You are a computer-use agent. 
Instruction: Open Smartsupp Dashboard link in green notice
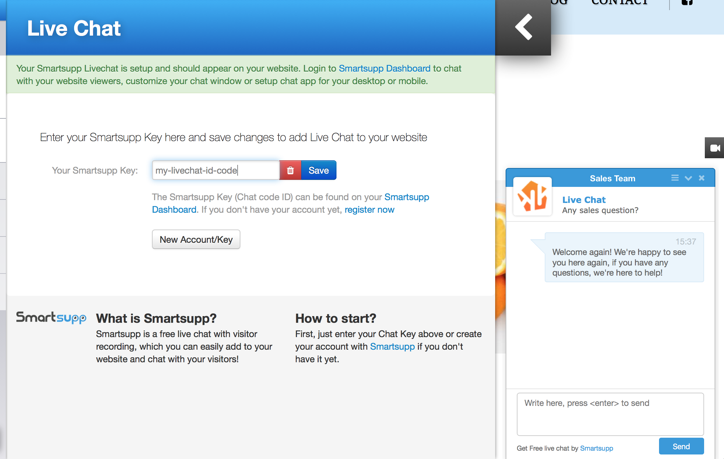tap(384, 69)
